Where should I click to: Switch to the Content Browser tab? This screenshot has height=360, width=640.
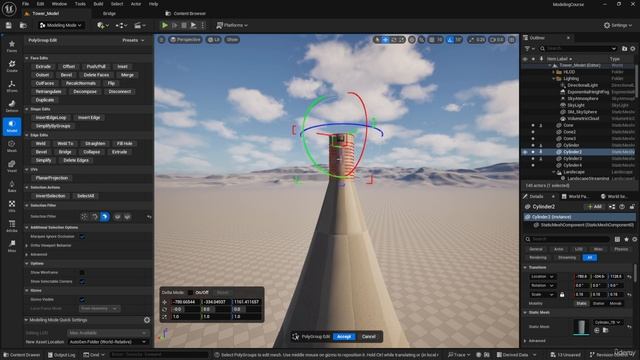(186, 13)
